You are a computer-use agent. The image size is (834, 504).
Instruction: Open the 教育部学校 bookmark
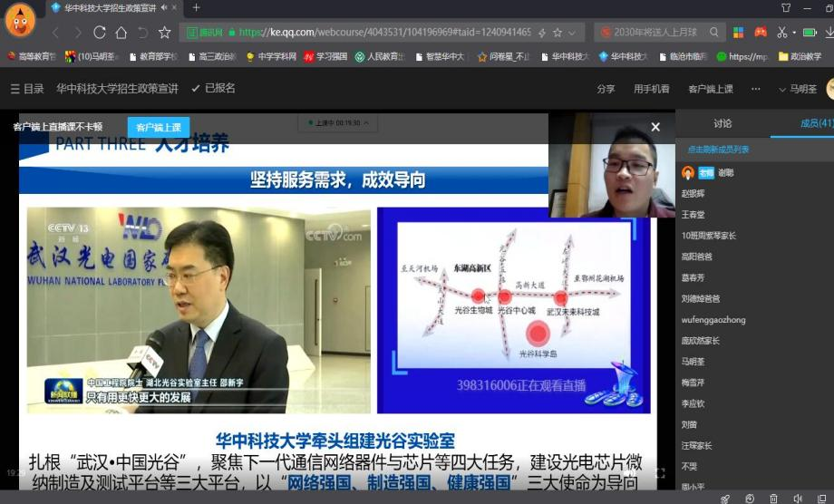[153, 56]
